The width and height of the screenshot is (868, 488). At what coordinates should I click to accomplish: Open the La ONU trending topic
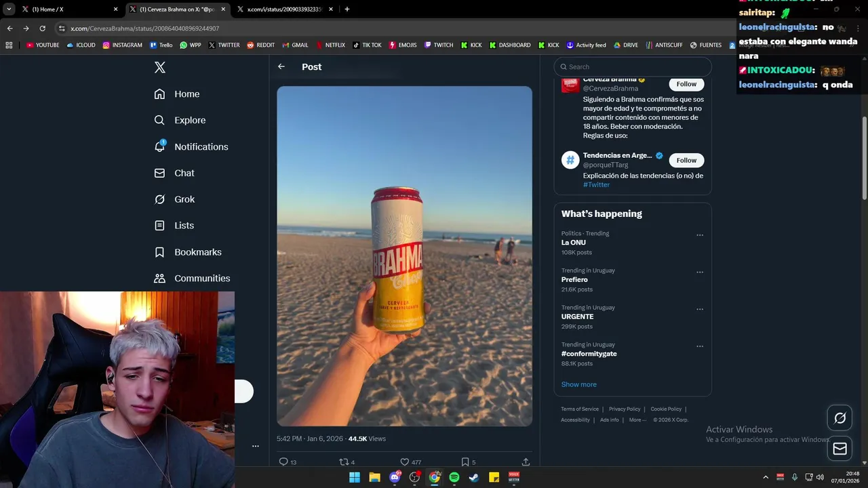[573, 243]
